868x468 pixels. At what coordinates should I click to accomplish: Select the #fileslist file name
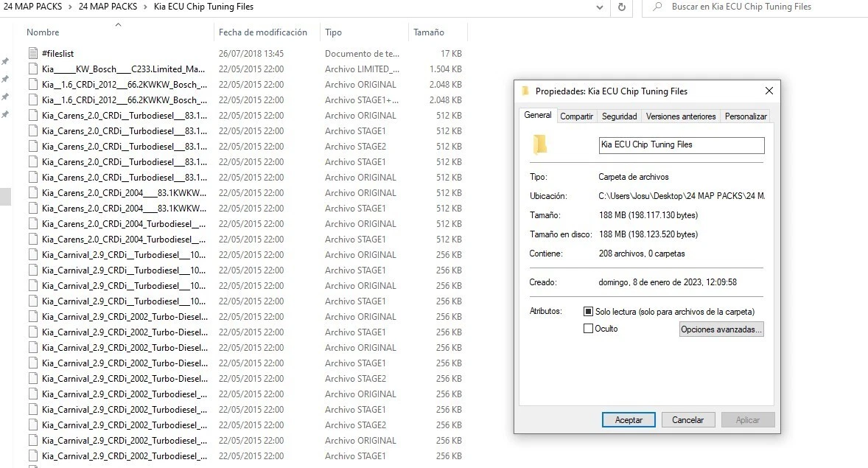click(57, 54)
